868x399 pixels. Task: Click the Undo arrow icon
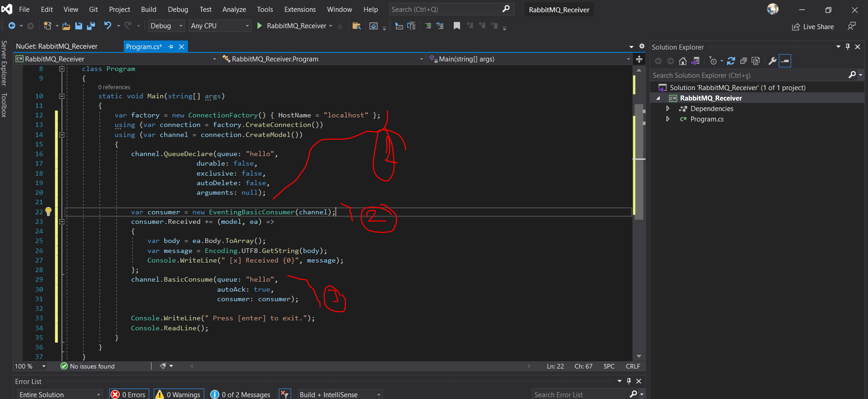coord(108,26)
